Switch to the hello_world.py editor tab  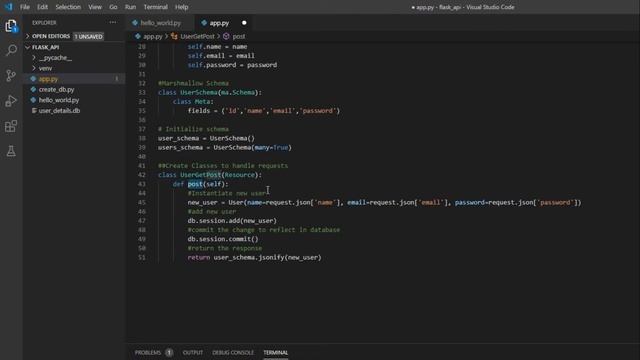[160, 23]
